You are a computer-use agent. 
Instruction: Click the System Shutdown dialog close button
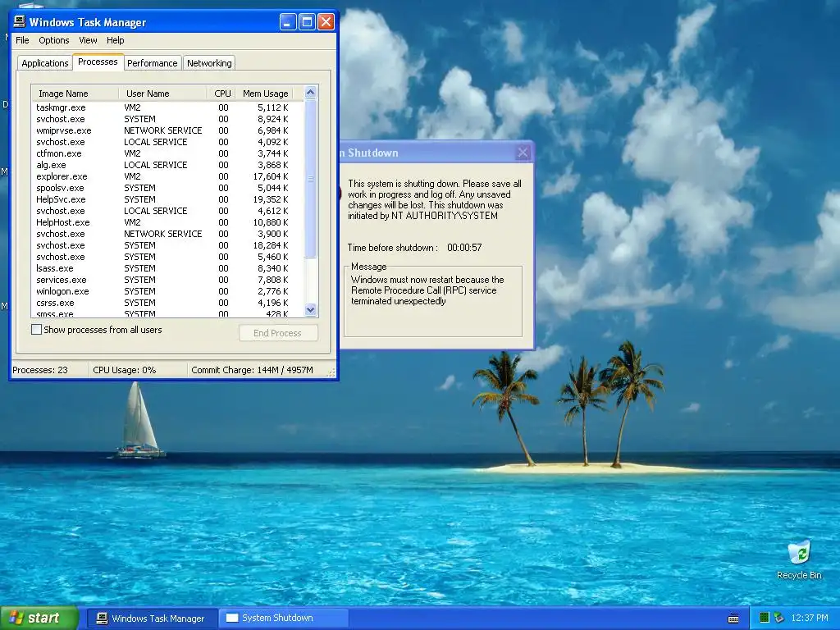point(523,153)
